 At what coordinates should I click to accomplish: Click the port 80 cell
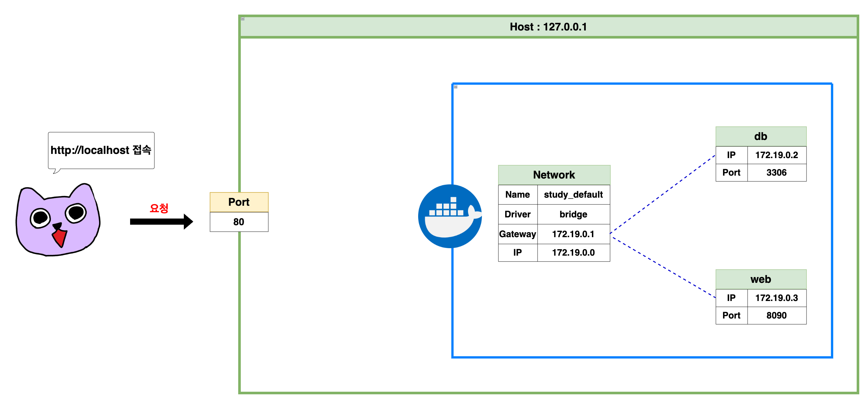(x=239, y=222)
